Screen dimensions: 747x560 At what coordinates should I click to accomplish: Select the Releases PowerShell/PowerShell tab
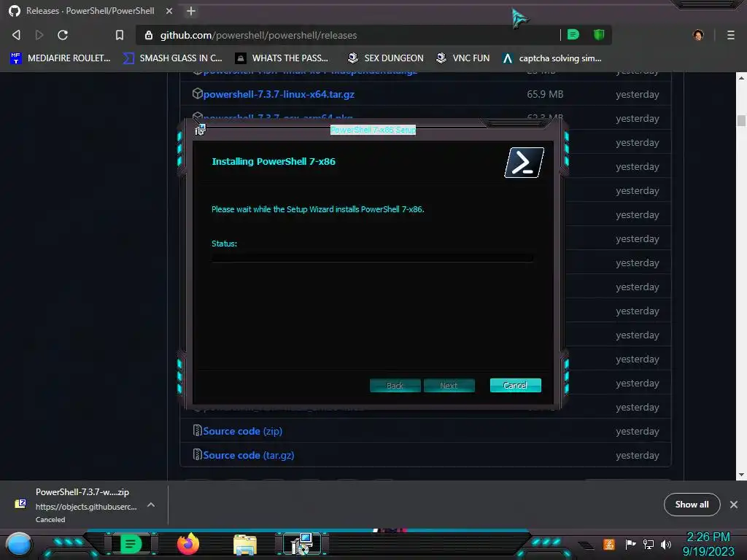90,10
